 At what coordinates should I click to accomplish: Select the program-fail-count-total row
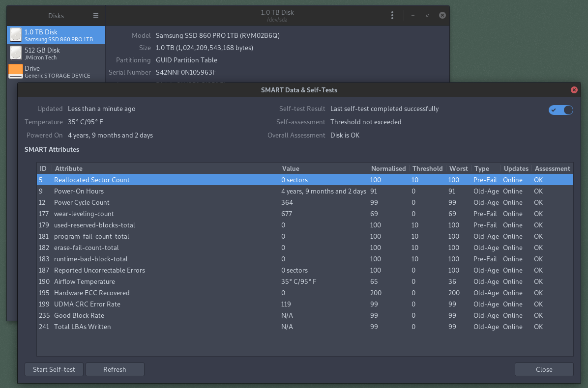tap(305, 236)
